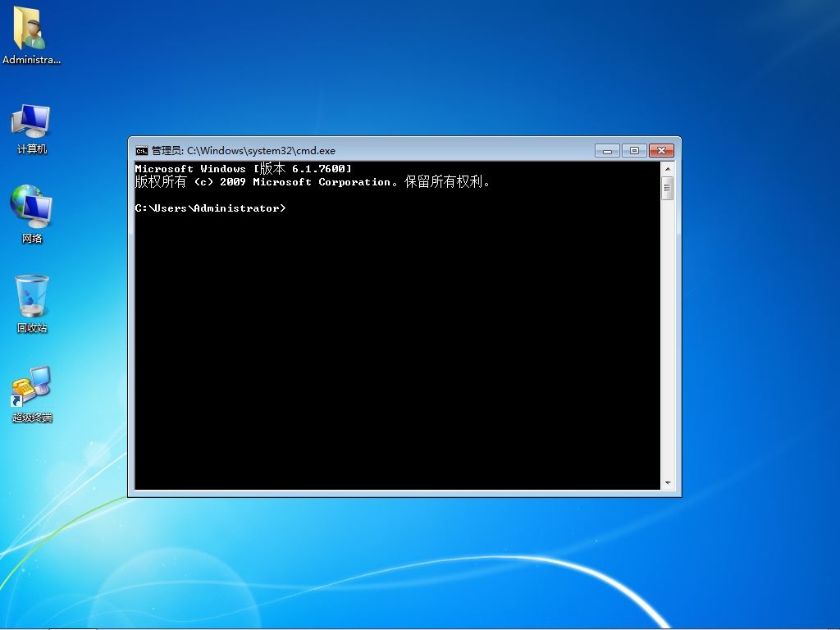Image resolution: width=840 pixels, height=630 pixels.
Task: Click the cmd title bar text 管理员: C:\Windows\system32\cmd.exe
Action: point(243,151)
